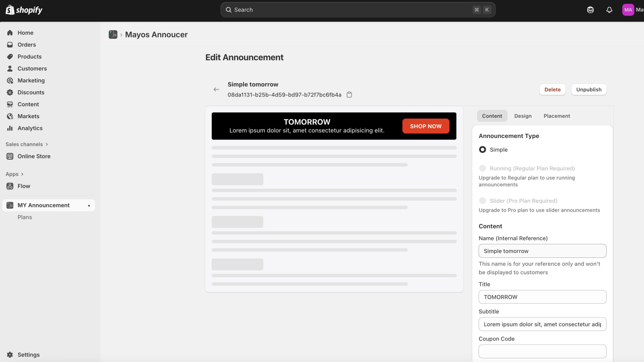Click the copy announcement ID clipboard icon
The width and height of the screenshot is (644, 362).
coord(349,95)
